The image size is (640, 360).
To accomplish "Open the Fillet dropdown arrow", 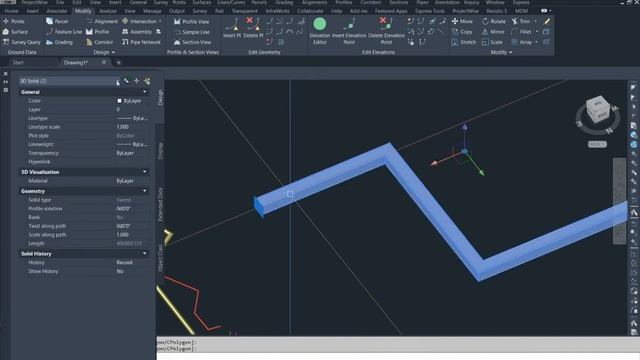I will click(x=537, y=31).
